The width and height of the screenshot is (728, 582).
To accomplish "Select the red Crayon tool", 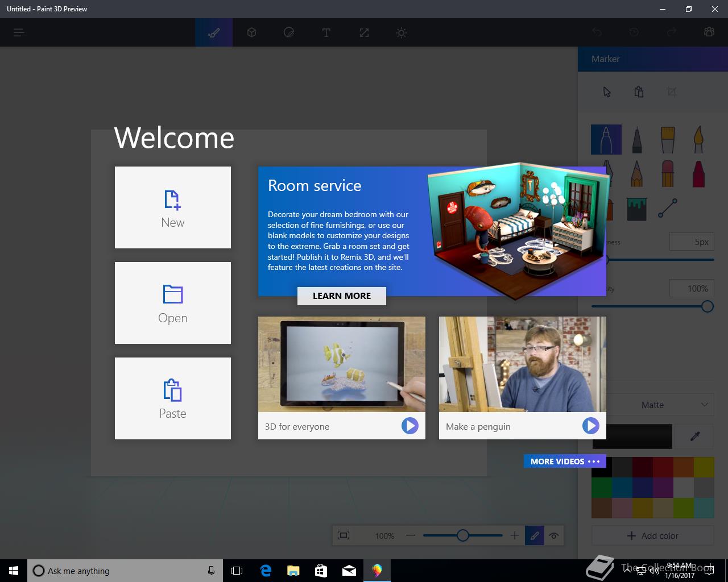I will point(698,173).
